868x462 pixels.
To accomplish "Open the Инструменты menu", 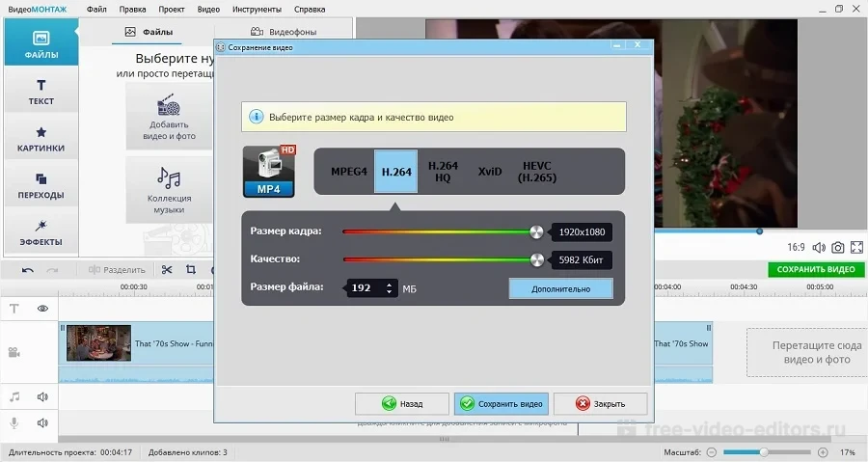I will tap(258, 9).
